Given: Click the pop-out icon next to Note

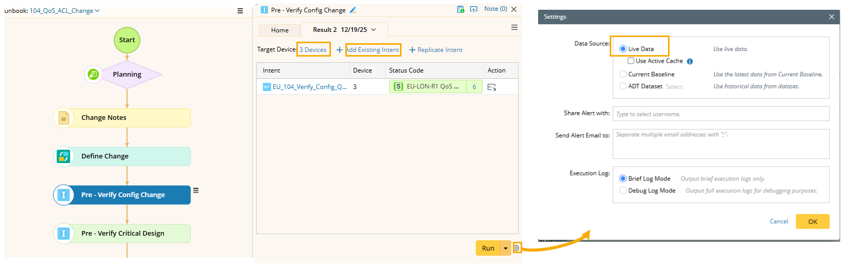Looking at the screenshot, I should click(x=474, y=9).
